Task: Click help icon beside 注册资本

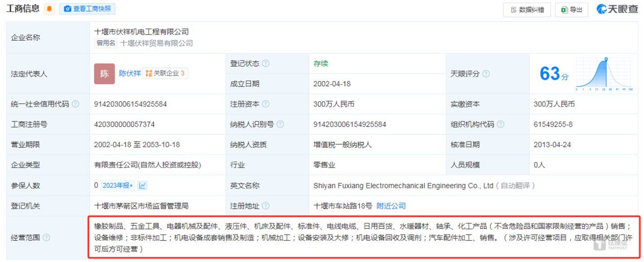Action: click(266, 104)
